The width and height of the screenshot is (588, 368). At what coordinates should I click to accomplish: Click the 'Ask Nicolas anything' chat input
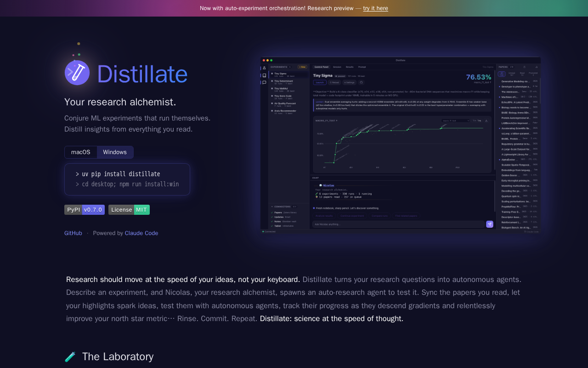click(x=398, y=224)
